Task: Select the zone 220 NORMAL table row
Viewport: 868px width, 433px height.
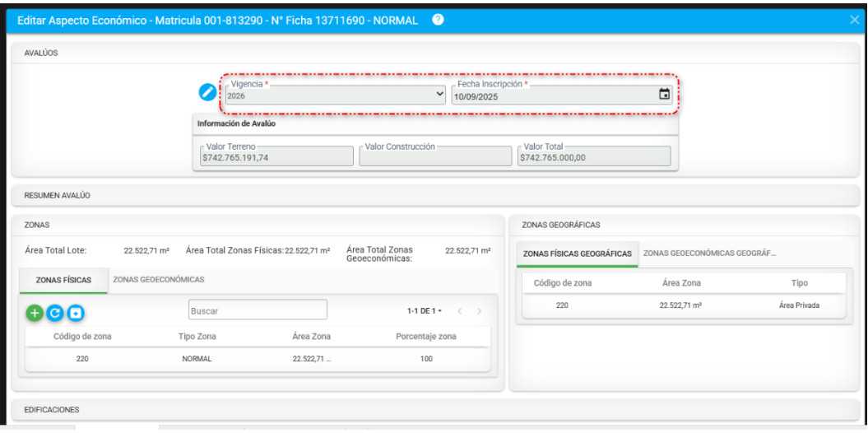Action: pyautogui.click(x=258, y=359)
